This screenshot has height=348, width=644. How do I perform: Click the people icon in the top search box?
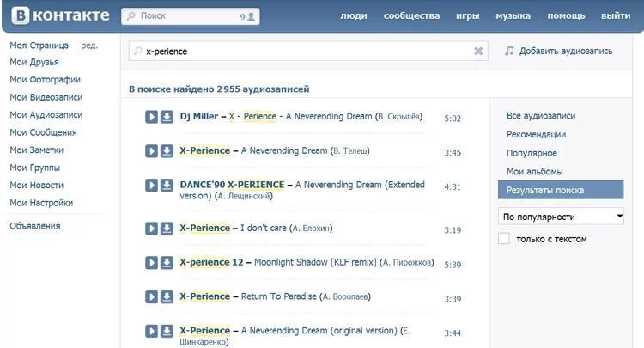[x=251, y=16]
